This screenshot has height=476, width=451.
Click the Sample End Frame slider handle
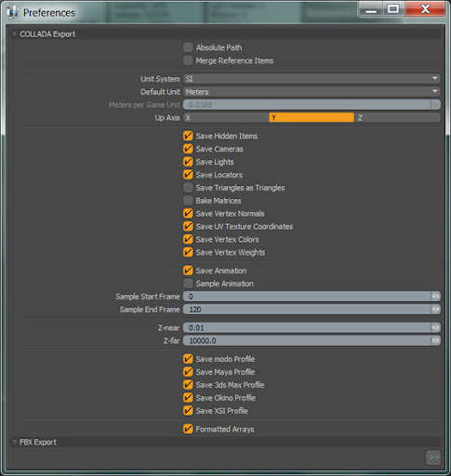435,310
